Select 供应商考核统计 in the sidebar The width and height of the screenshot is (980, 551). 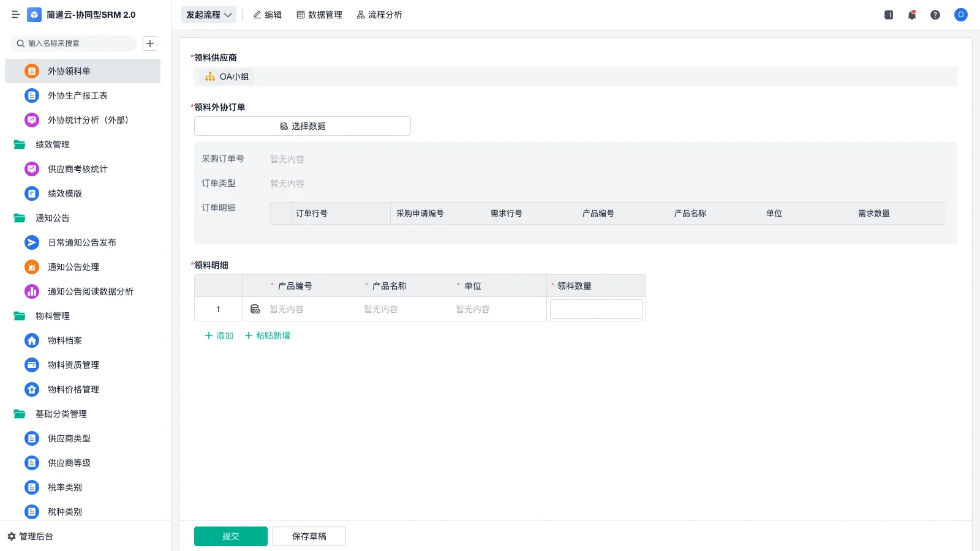click(x=83, y=169)
